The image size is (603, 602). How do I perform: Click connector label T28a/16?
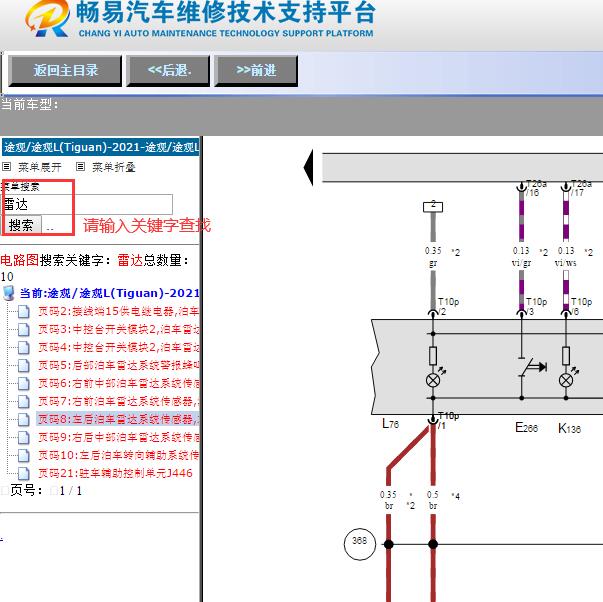click(535, 188)
